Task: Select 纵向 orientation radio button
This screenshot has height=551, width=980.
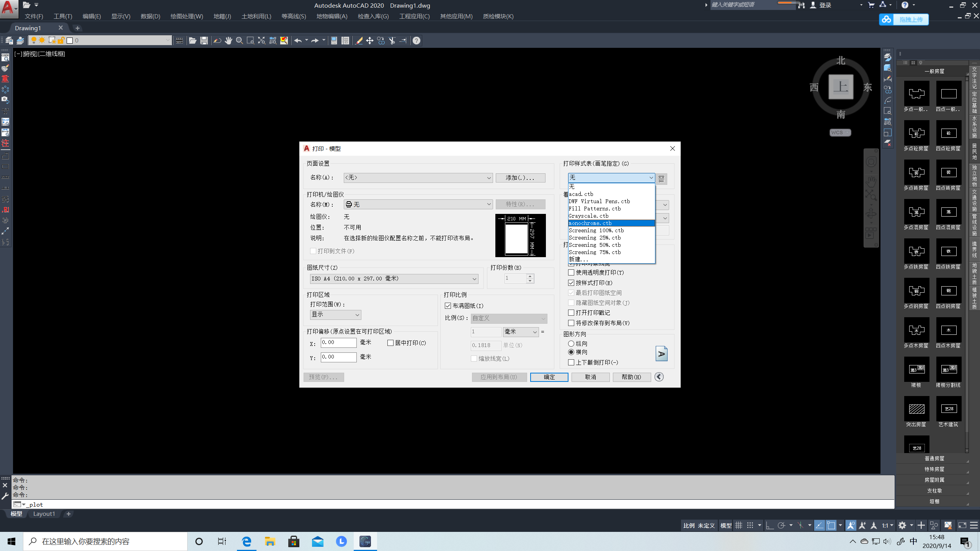Action: point(571,344)
